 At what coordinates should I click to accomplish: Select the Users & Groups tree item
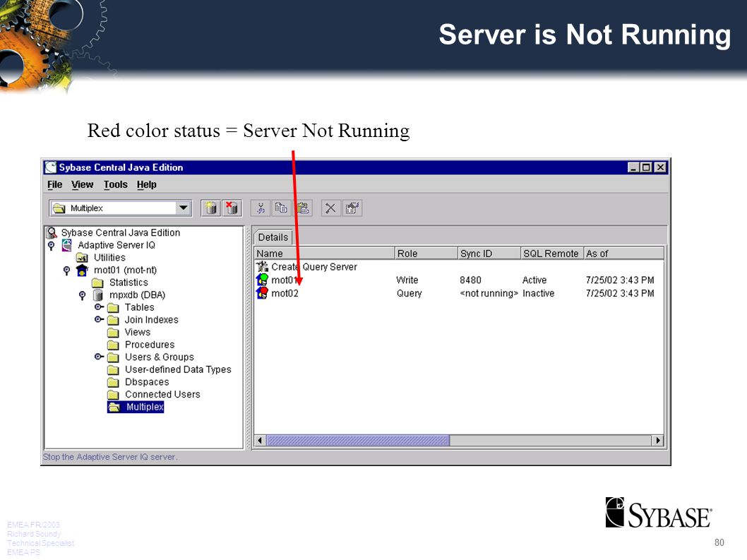click(x=159, y=357)
